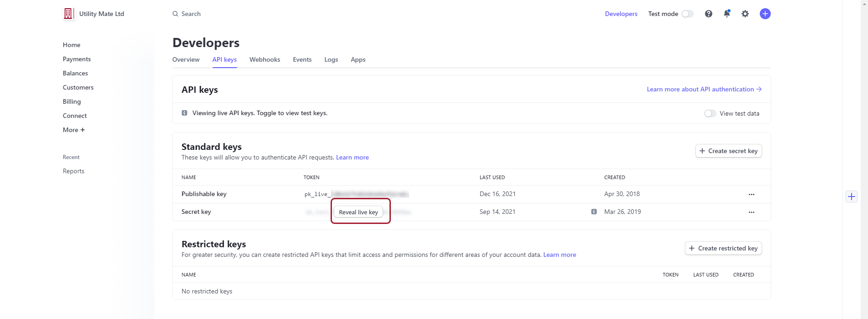Open the Help question mark icon
The width and height of the screenshot is (868, 319).
pos(708,14)
